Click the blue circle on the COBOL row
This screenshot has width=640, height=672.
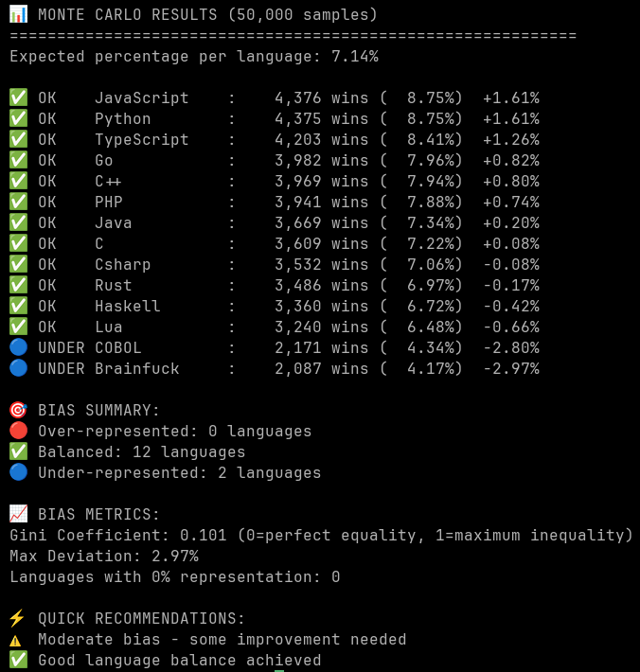click(x=18, y=347)
